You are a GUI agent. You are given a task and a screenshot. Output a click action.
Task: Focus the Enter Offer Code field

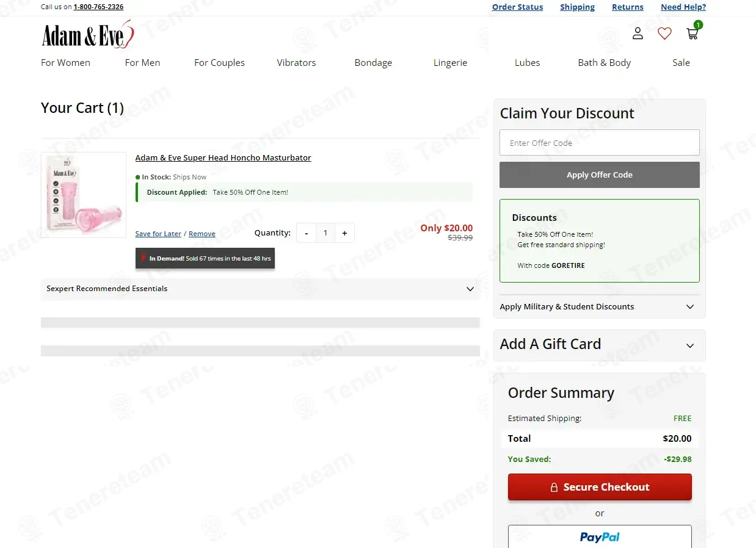click(599, 143)
